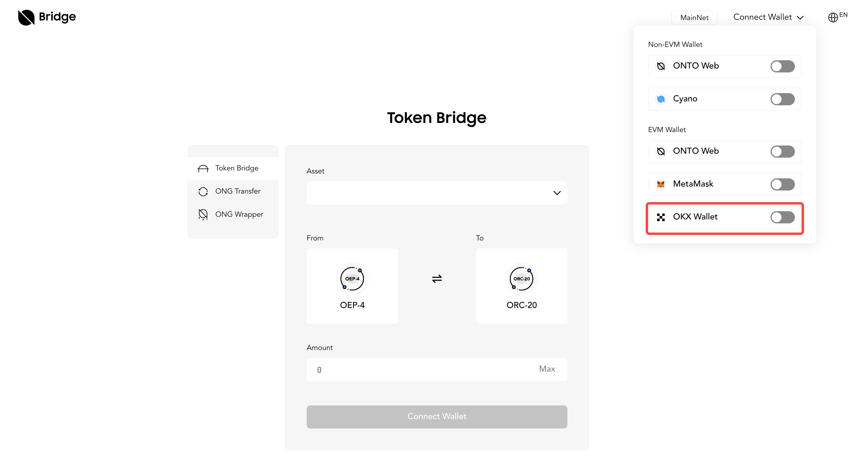868x476 pixels.
Task: Turn on the MetaMask wallet toggle
Action: pos(782,184)
